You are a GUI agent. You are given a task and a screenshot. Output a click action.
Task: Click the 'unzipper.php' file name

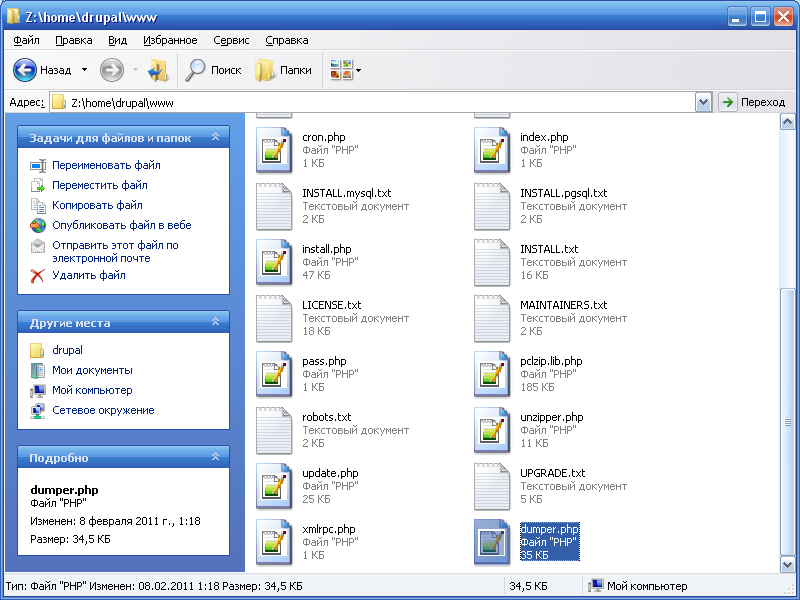pos(552,417)
